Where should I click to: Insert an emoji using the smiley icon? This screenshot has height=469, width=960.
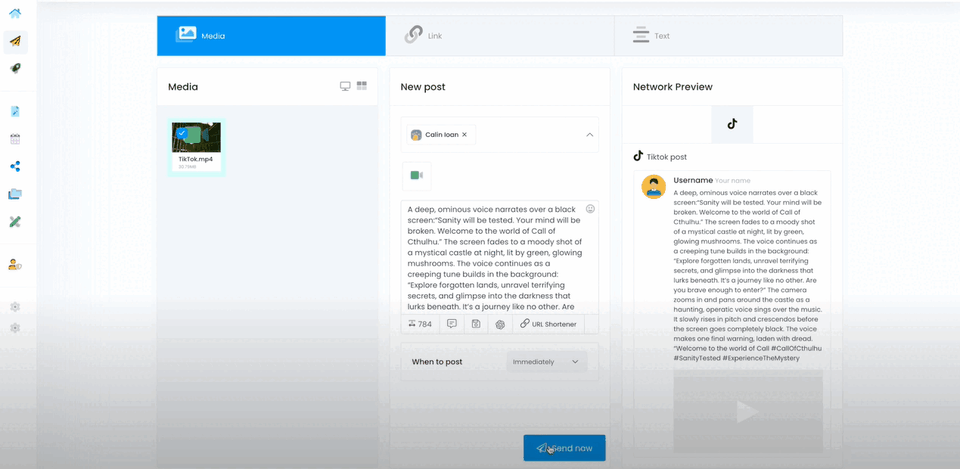point(590,209)
